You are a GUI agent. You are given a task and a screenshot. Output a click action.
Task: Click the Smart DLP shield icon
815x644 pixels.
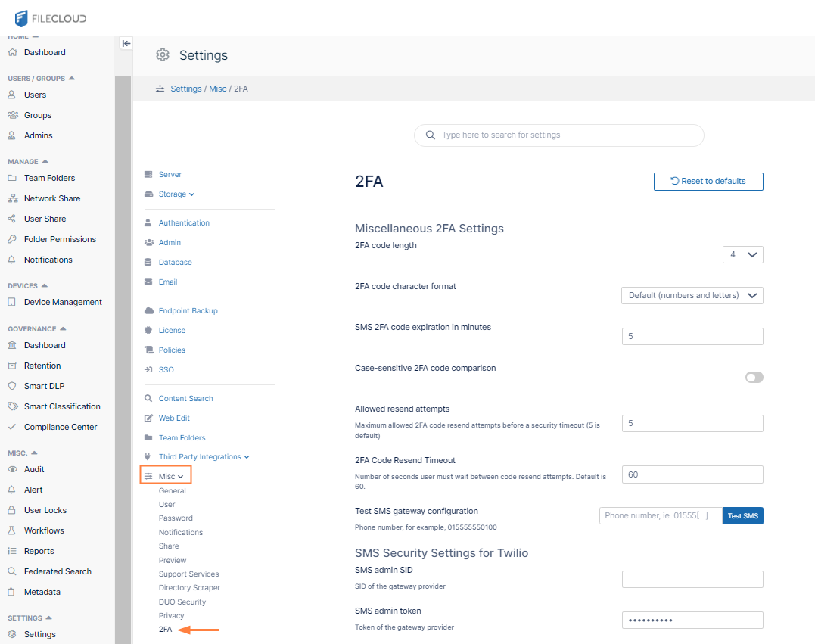pyautogui.click(x=12, y=386)
